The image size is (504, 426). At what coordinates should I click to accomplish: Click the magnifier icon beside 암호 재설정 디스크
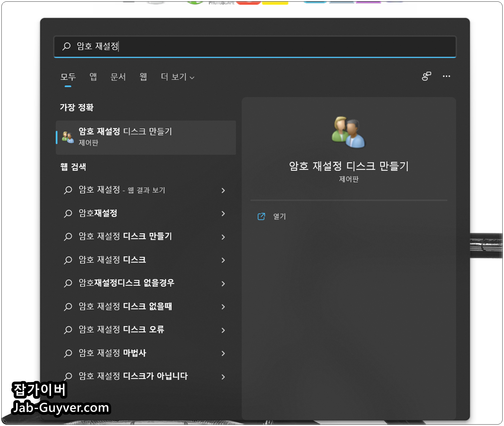coord(68,260)
